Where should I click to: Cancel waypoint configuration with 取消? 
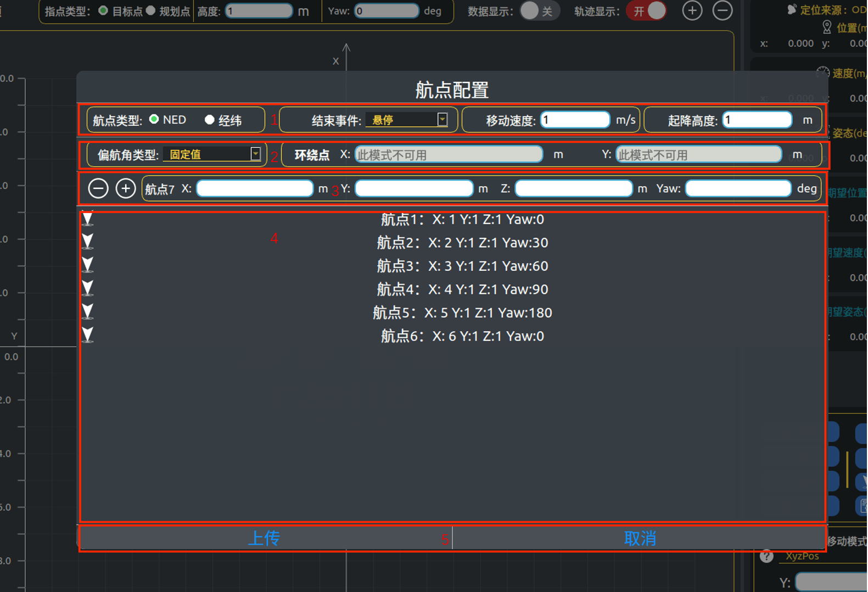point(640,538)
